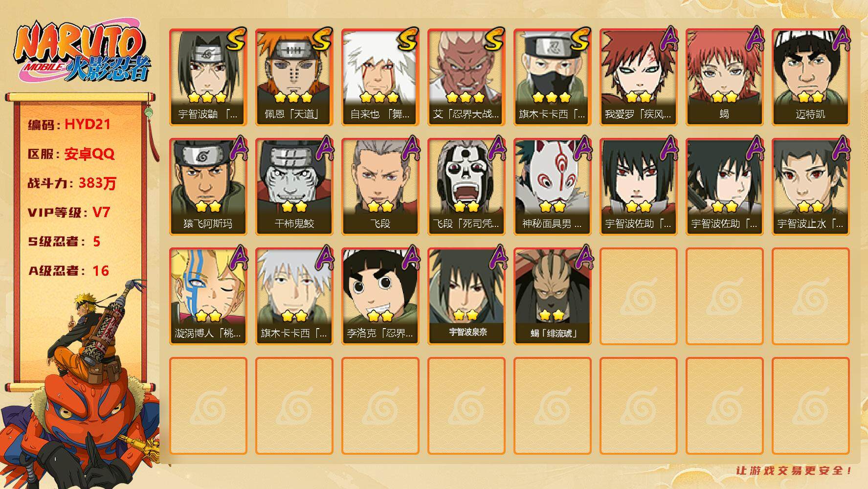This screenshot has width=868, height=489.
Task: Click the 蝎「绯流琥」 puppet card
Action: [553, 296]
